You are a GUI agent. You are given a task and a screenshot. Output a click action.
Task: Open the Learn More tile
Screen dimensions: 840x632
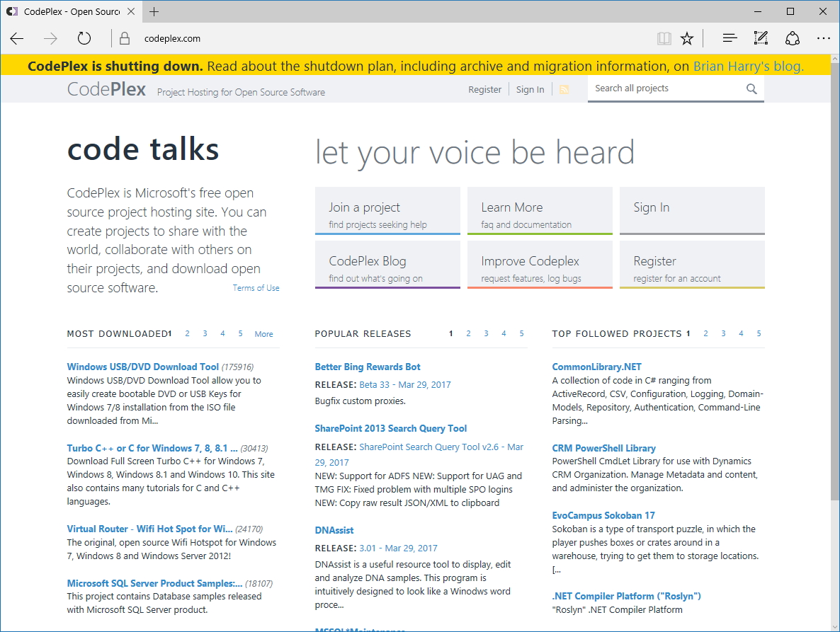click(x=540, y=211)
